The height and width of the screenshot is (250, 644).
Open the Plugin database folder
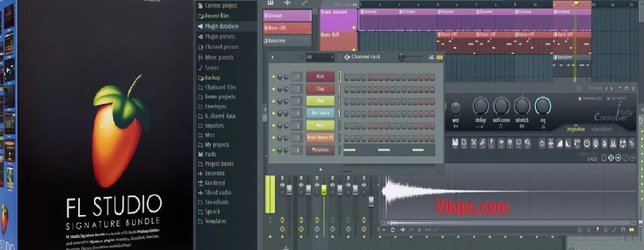coord(218,26)
